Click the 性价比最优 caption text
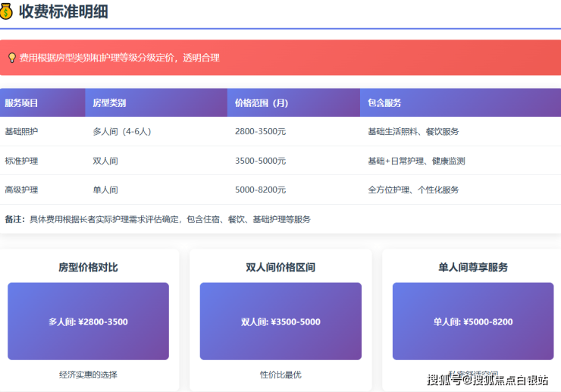 tap(280, 375)
